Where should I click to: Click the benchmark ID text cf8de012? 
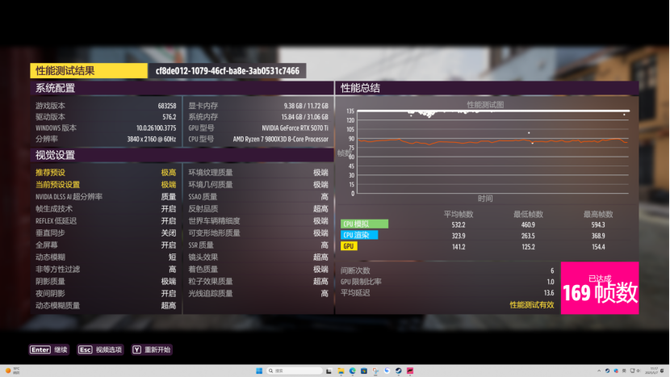[x=227, y=71]
